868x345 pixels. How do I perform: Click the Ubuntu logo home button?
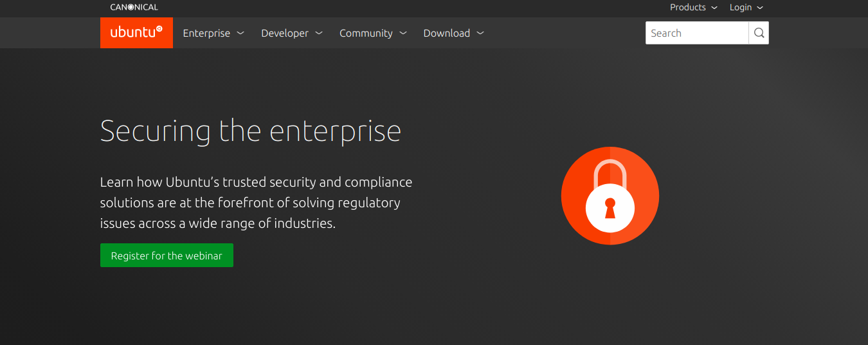tap(136, 33)
